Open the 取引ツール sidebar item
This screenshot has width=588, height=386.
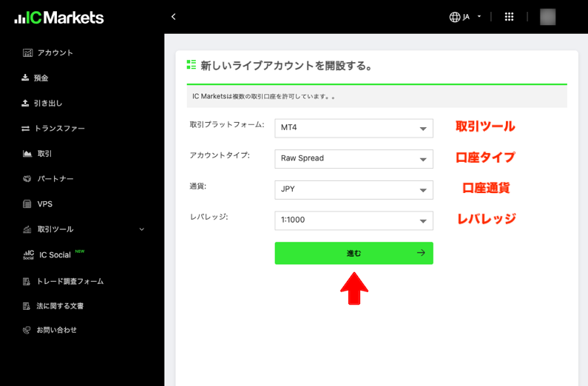[x=55, y=229]
